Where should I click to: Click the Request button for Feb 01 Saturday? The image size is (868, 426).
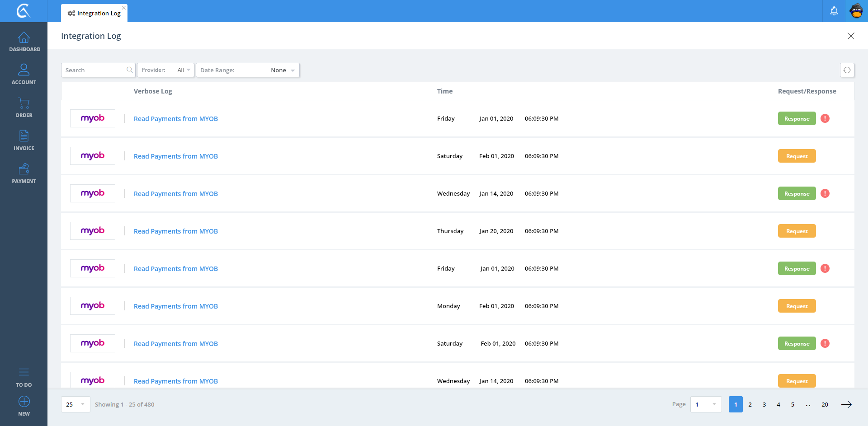click(x=797, y=156)
